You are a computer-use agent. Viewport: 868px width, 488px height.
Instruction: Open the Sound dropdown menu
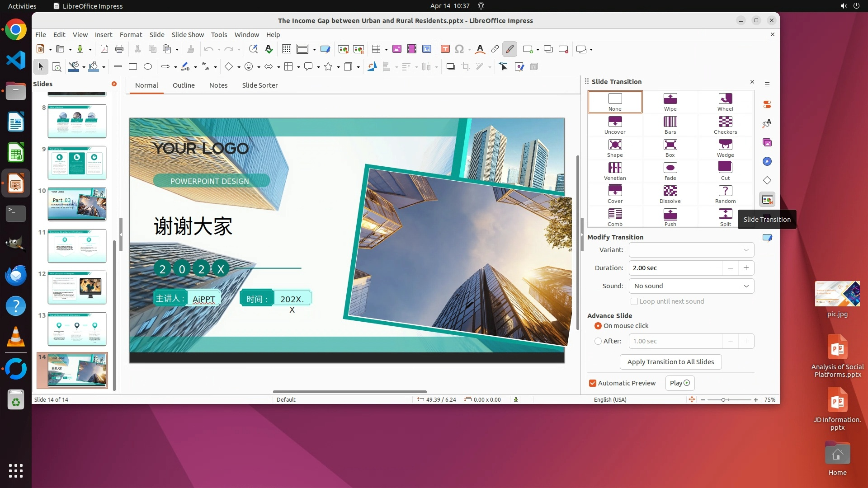tap(691, 286)
